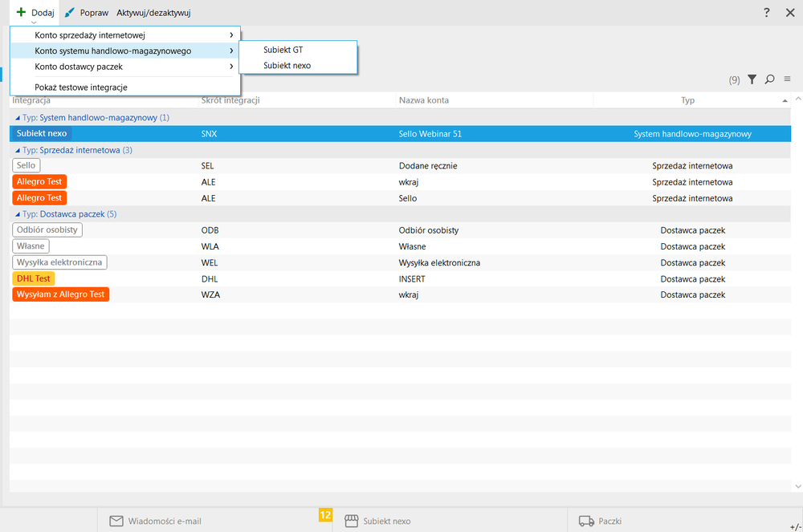Screen dimensions: 803x532
Task: Click the Subiekt nexo store icon in bottom bar
Action: (x=351, y=521)
